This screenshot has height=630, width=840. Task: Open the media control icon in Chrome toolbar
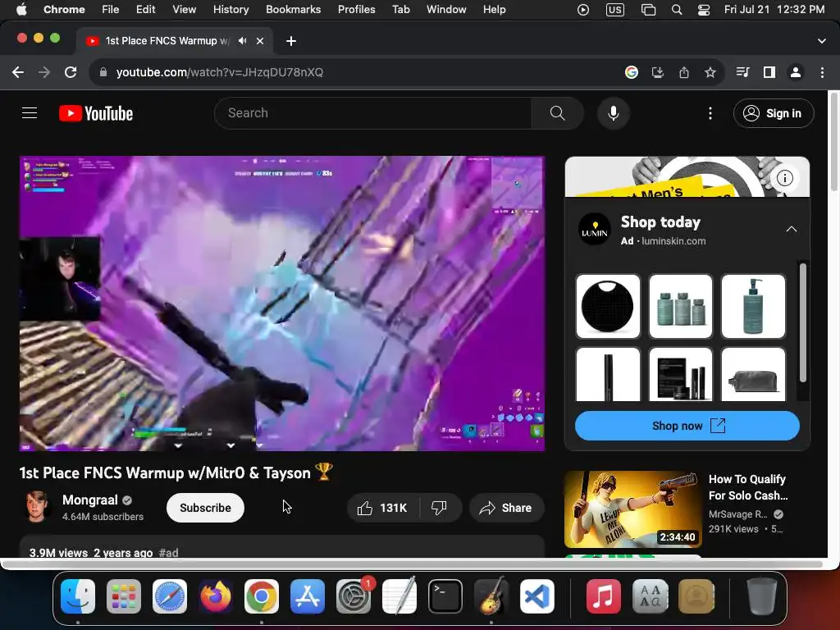click(x=742, y=72)
